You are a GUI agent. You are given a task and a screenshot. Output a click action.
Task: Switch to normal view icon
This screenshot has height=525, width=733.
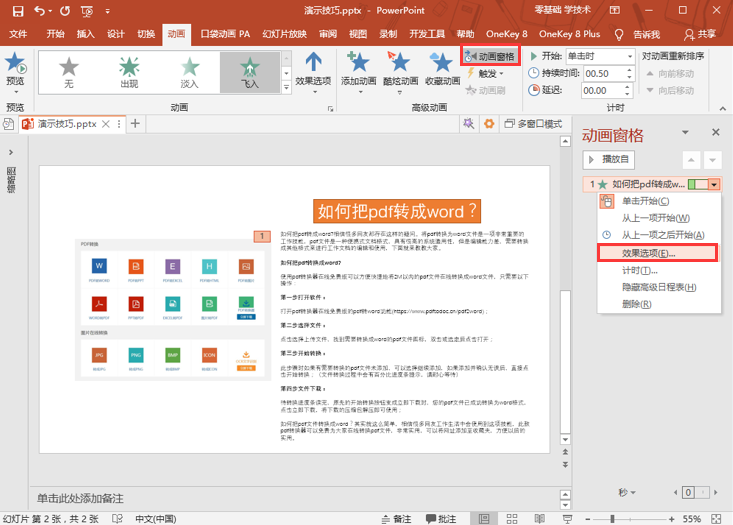click(484, 519)
